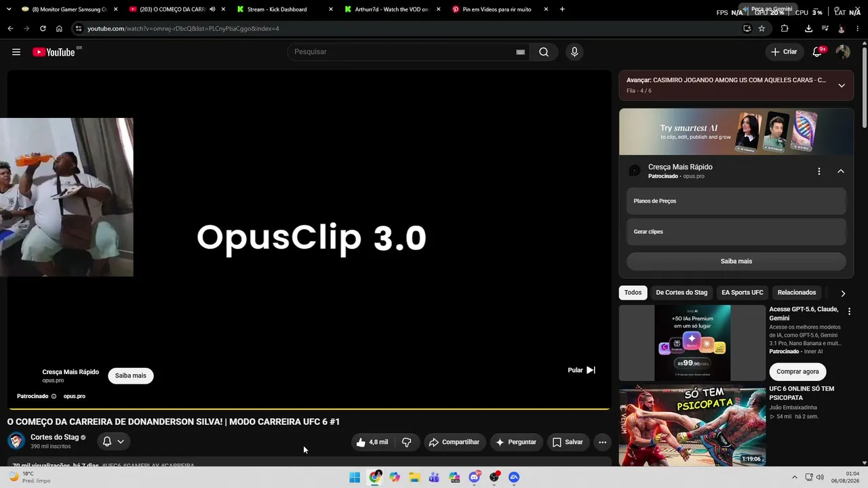
Task: Open the weather widget on the taskbar
Action: coord(30,477)
